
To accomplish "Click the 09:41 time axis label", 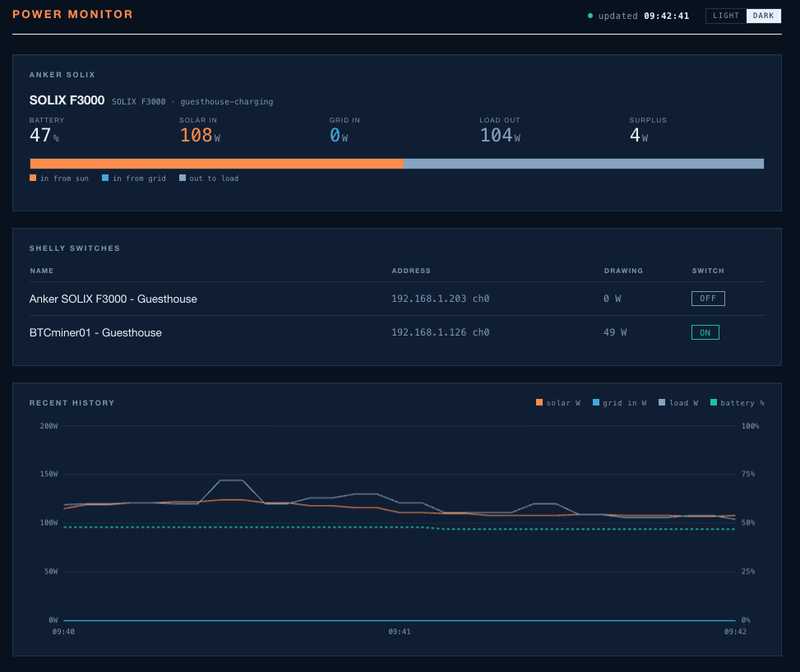I will (x=400, y=632).
